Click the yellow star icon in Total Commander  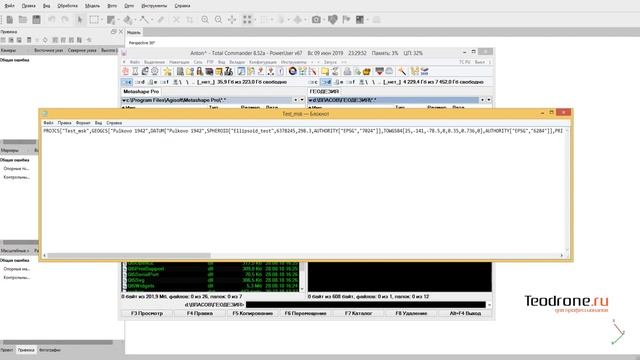[x=167, y=71]
